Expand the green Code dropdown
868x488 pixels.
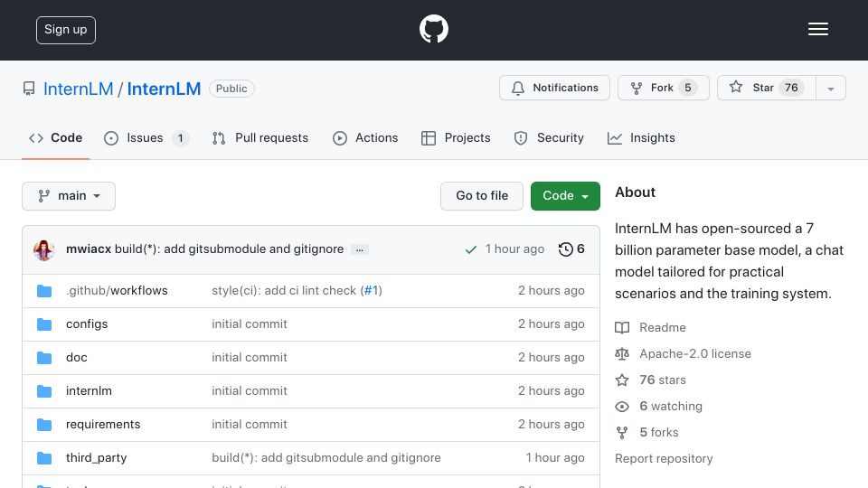[565, 196]
